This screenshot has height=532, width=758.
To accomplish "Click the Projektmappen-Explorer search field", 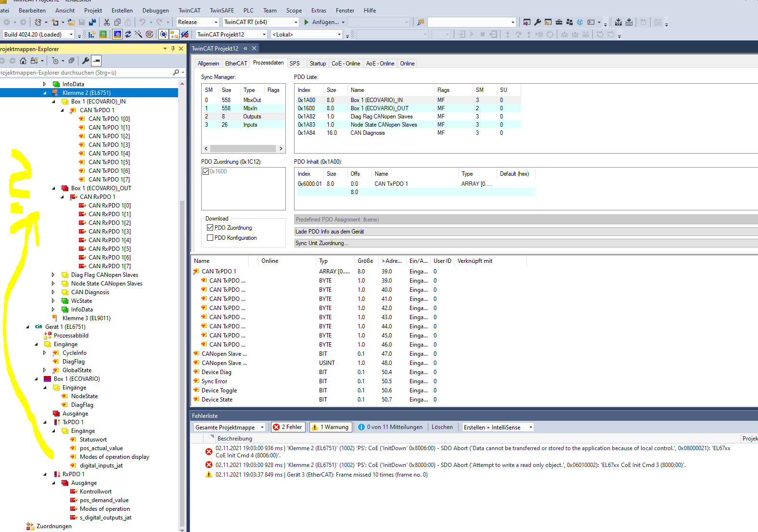I will (86, 73).
